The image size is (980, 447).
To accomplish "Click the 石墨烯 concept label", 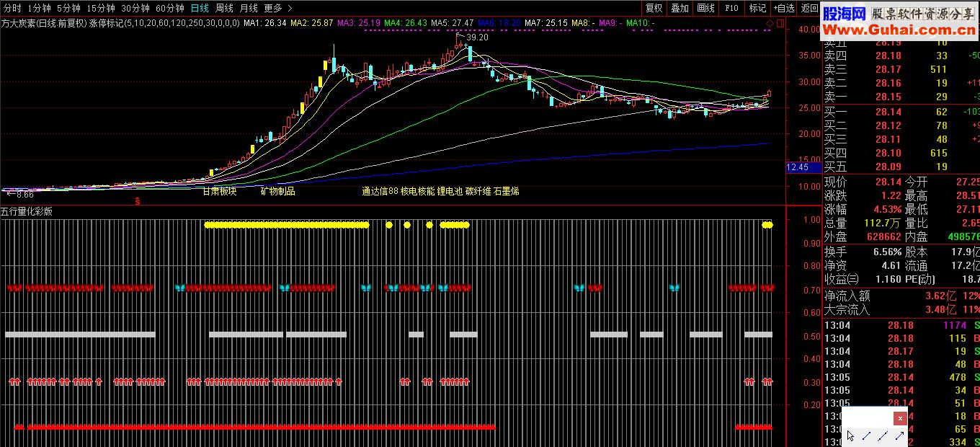I will [x=506, y=192].
